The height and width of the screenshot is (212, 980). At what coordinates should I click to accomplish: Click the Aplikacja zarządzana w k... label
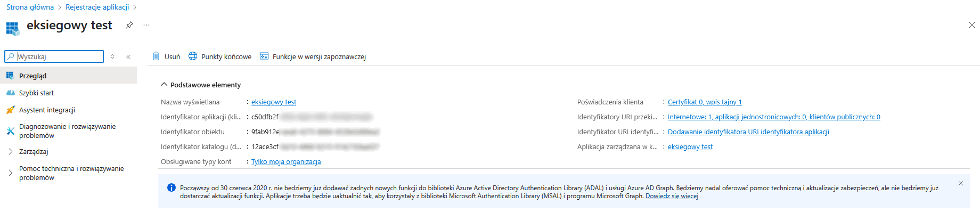pos(617,146)
